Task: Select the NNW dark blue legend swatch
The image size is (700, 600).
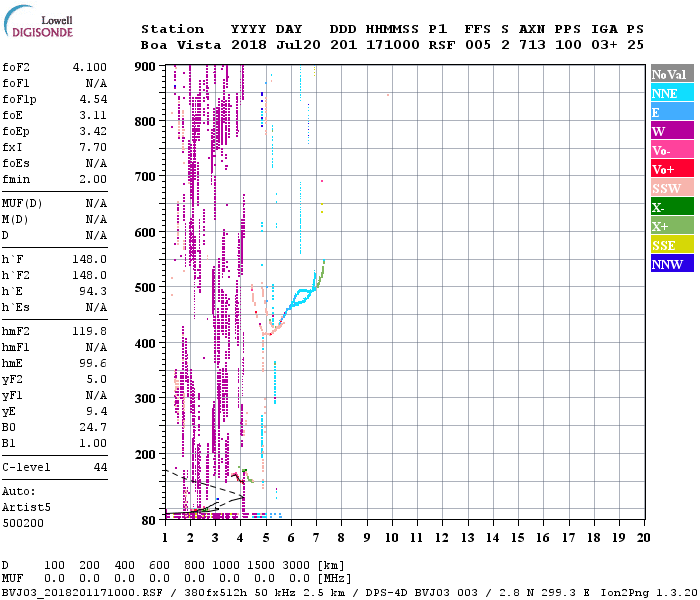Action: click(672, 264)
